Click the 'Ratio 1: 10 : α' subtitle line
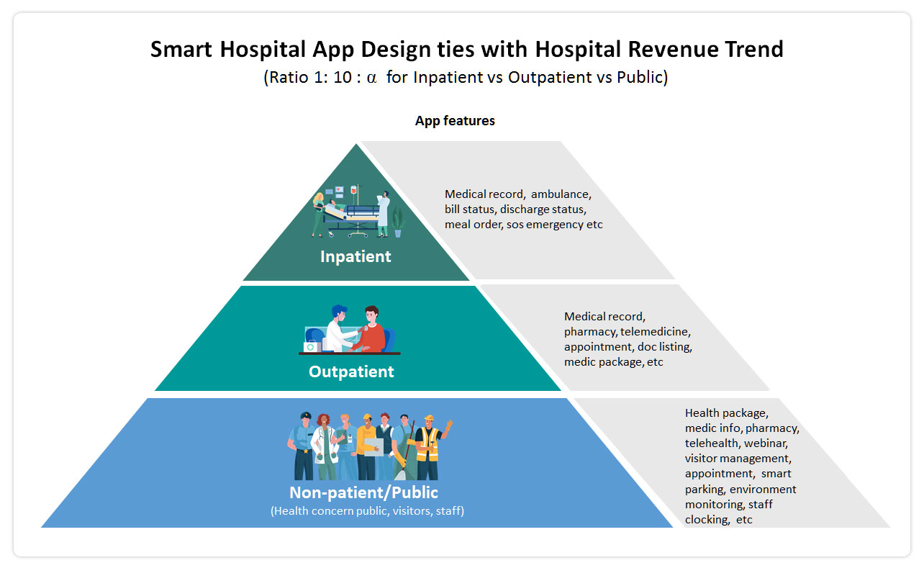Screen dimensions: 924x568 point(466,77)
